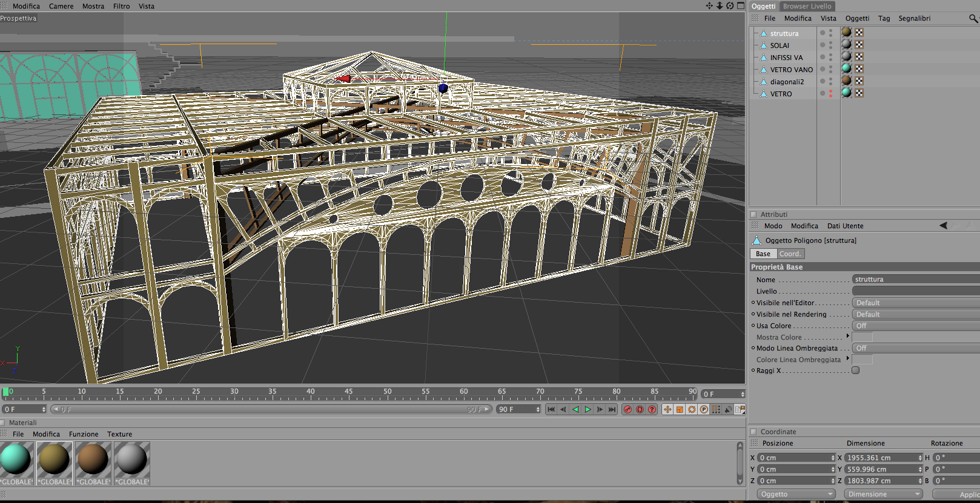The width and height of the screenshot is (980, 503).
Task: Open the Segnalibri menu in Oggetti manager
Action: coord(915,19)
